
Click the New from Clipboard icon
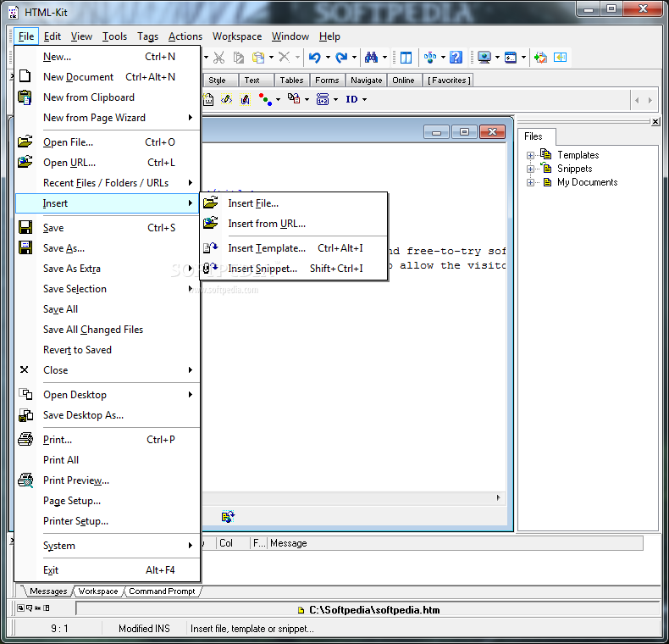point(25,97)
